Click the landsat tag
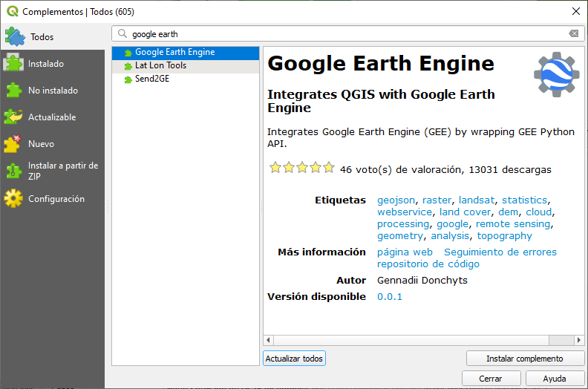 click(x=477, y=200)
